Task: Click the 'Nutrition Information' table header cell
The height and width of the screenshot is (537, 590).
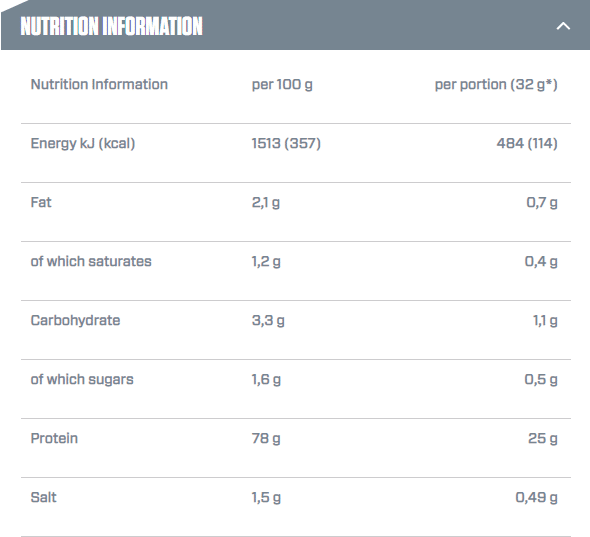Action: [99, 84]
